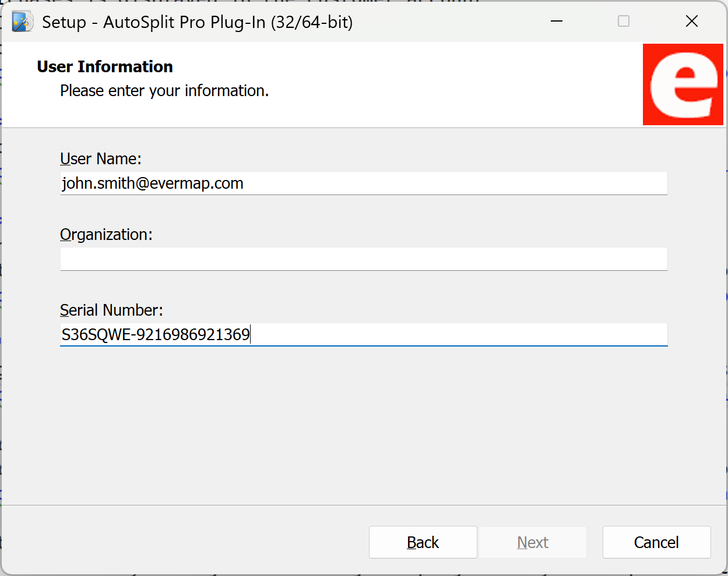Click the Serial Number input box
The width and height of the screenshot is (728, 576).
(x=363, y=334)
